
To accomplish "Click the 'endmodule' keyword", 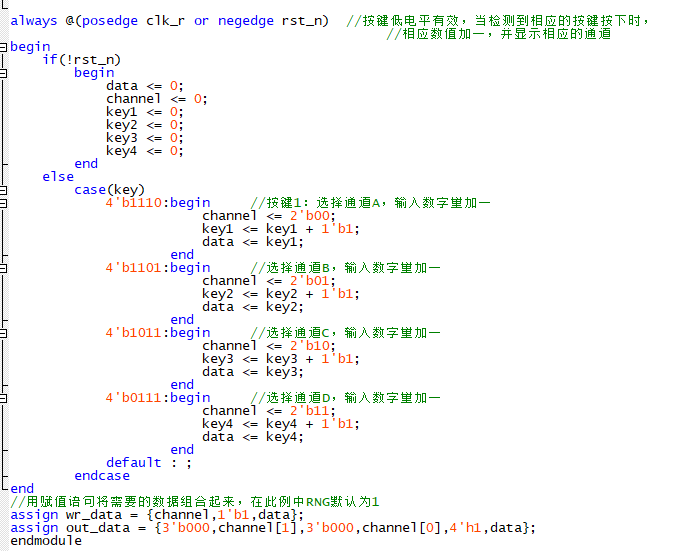I will (x=46, y=541).
